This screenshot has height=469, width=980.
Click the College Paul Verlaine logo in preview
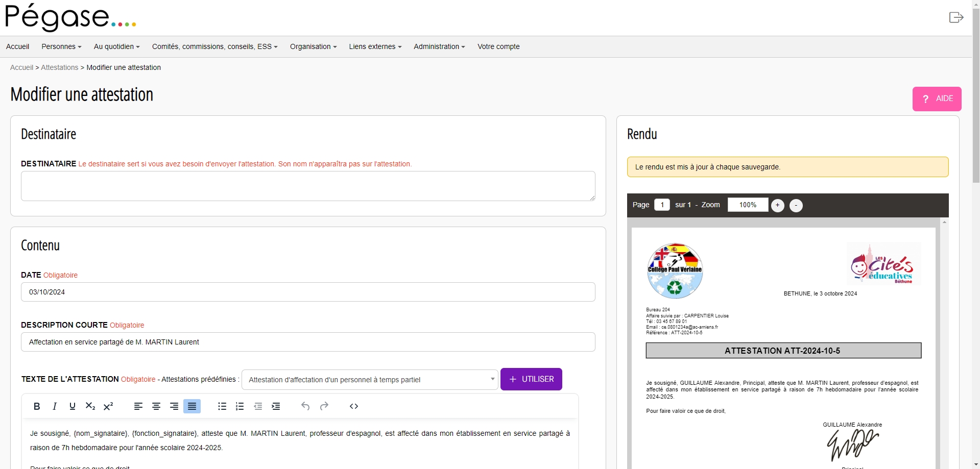tap(675, 270)
